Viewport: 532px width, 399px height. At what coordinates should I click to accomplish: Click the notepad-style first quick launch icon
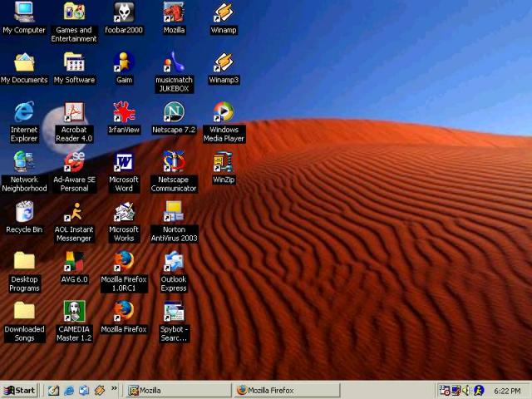point(53,391)
